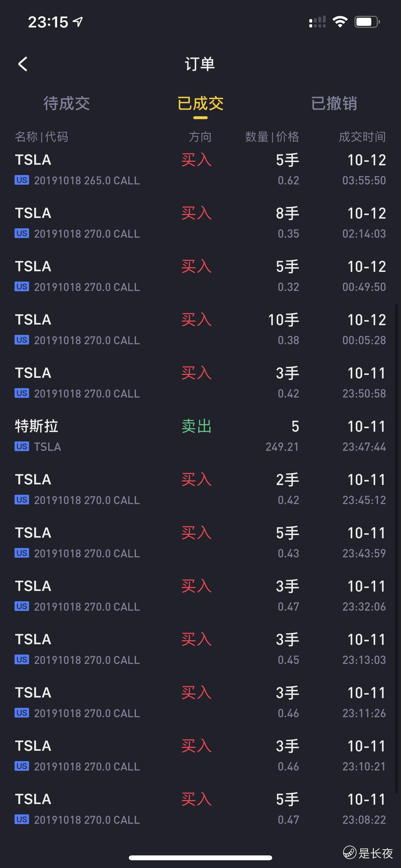This screenshot has height=868, width=401.
Task: Tap the cellular signal bars icon
Action: pyautogui.click(x=317, y=22)
